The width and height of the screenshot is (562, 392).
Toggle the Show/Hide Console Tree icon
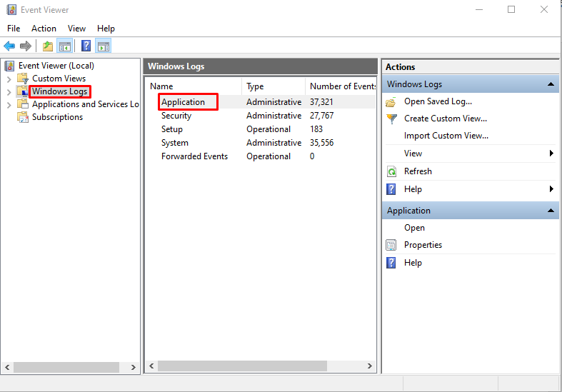pos(65,46)
